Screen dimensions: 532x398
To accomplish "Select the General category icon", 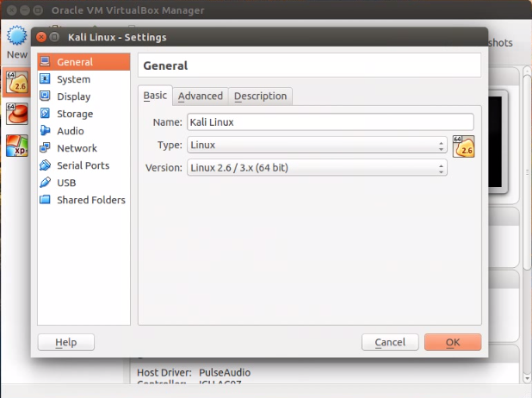I will 45,61.
